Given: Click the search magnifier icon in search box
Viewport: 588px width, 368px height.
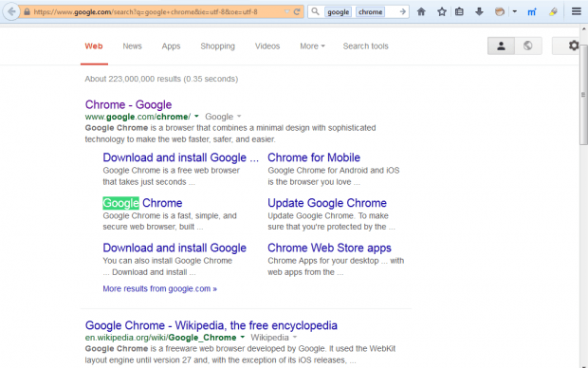Looking at the screenshot, I should [316, 11].
